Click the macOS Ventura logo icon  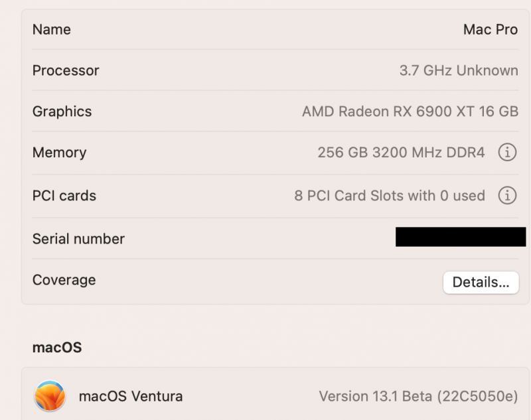[x=50, y=397]
